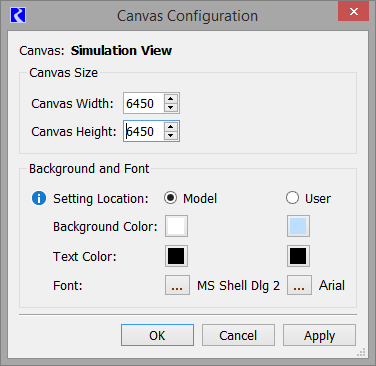Apply the canvas configuration changes
Screen dimensions: 376x366
(x=319, y=335)
